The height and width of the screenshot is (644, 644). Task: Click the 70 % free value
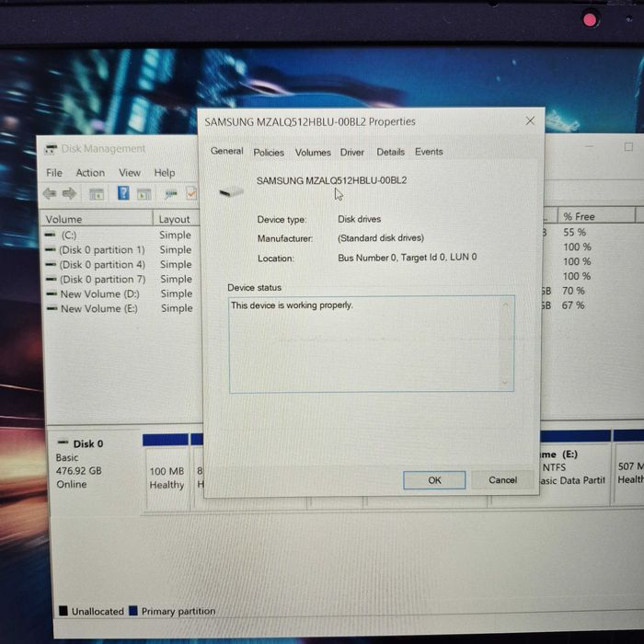[x=573, y=291]
